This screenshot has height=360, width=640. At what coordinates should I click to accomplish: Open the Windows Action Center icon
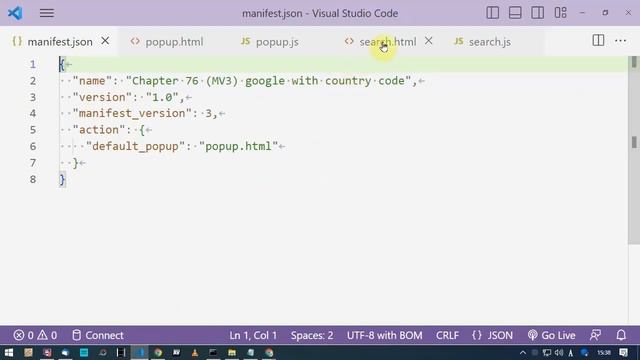click(624, 353)
